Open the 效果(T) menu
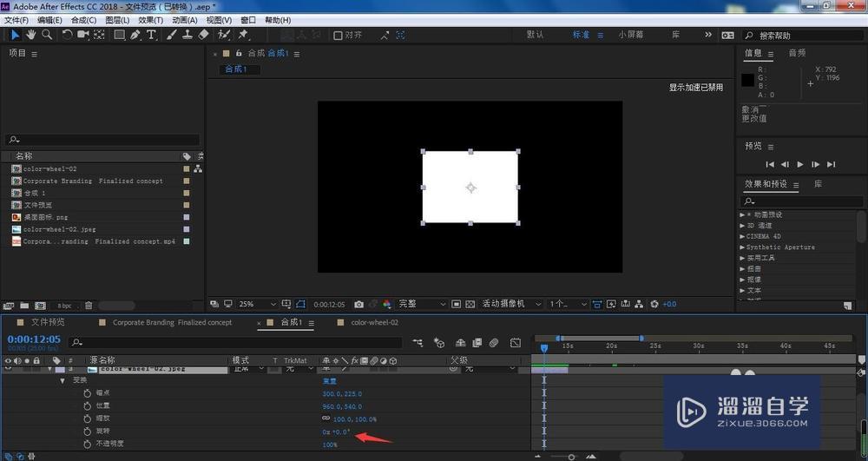868x461 pixels. [x=150, y=20]
